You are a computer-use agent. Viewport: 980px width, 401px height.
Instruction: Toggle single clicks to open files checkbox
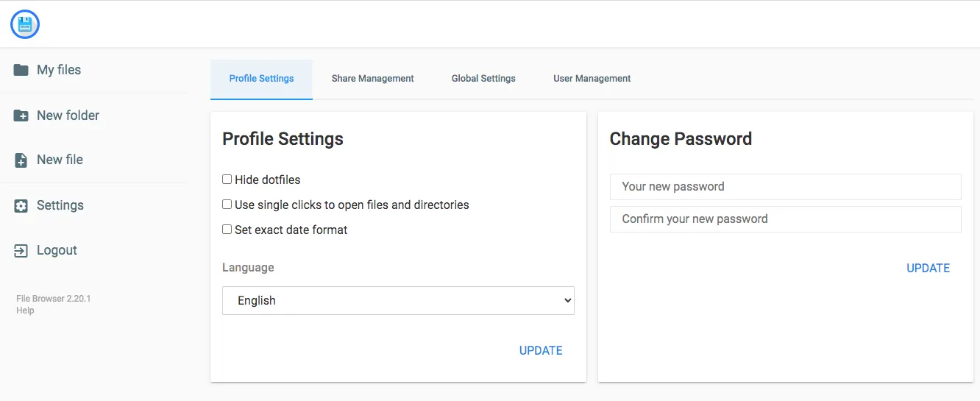[x=227, y=205]
